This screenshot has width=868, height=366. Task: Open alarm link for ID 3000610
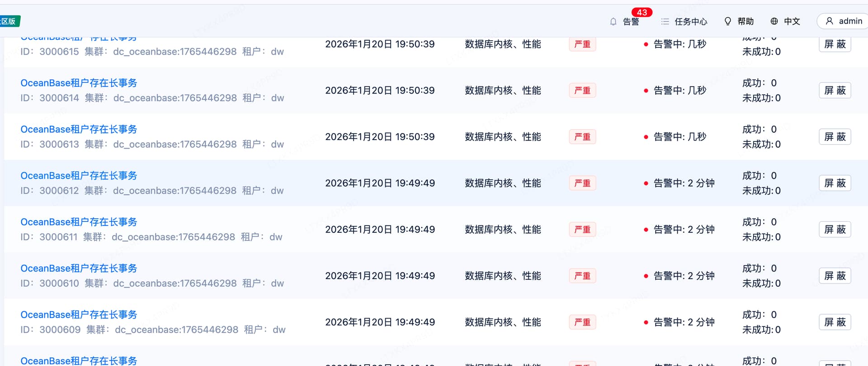[x=79, y=268]
